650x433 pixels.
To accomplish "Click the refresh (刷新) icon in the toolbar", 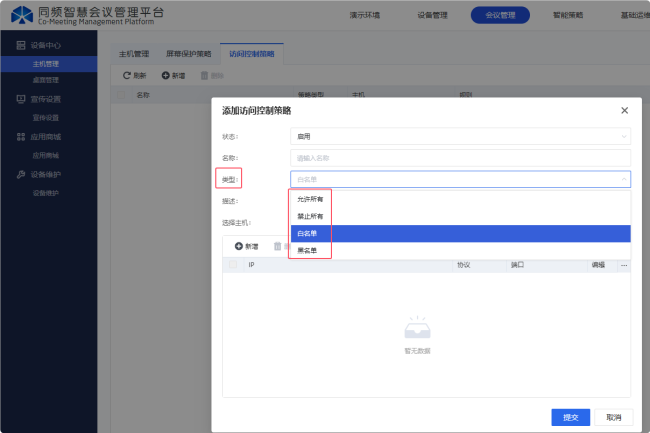I will coord(127,75).
